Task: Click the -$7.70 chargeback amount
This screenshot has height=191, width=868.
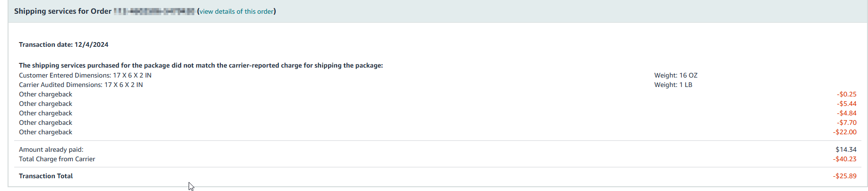Action: [x=846, y=122]
